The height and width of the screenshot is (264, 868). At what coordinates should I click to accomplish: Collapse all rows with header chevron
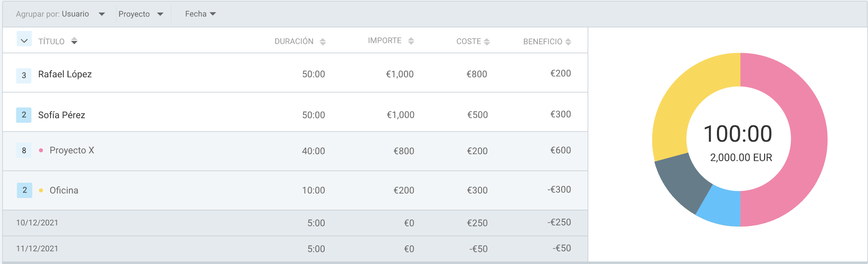(24, 39)
